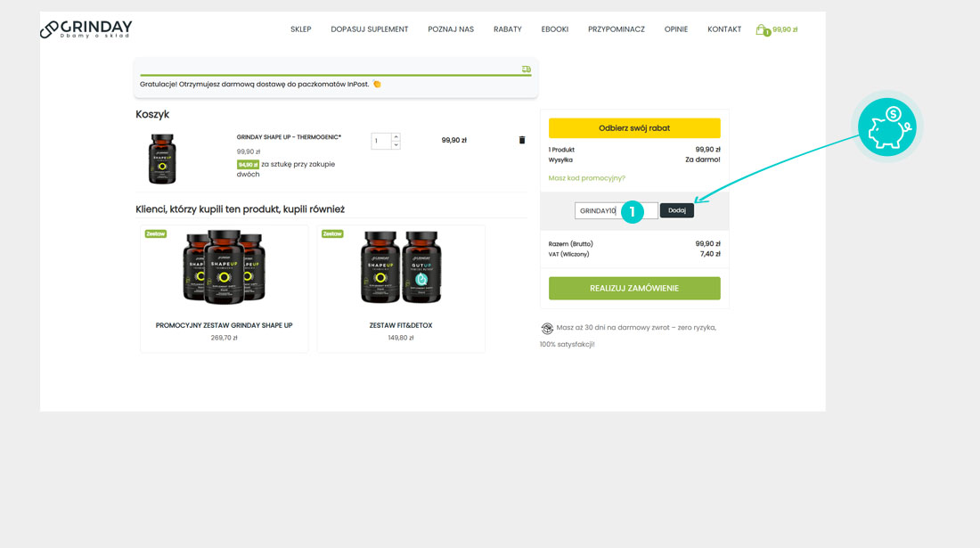
Task: Click the Koszyk heading
Action: pyautogui.click(x=152, y=114)
